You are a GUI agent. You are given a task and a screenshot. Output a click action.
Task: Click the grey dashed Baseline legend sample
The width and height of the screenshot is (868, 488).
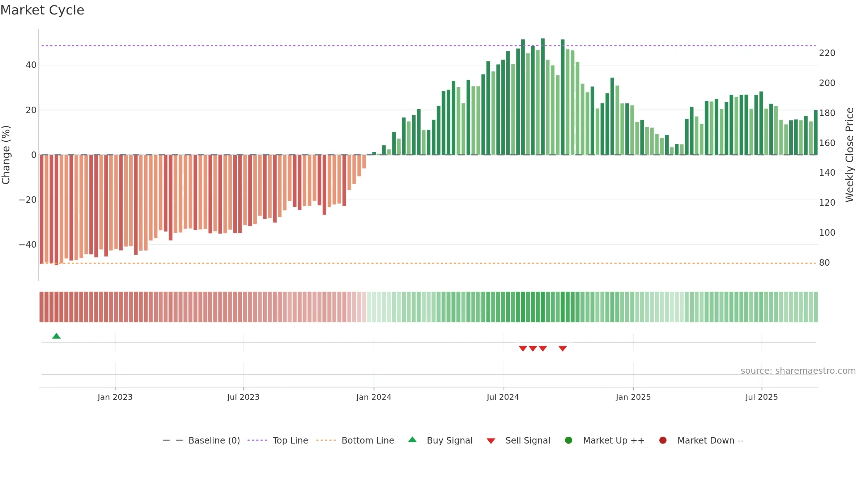tap(173, 440)
